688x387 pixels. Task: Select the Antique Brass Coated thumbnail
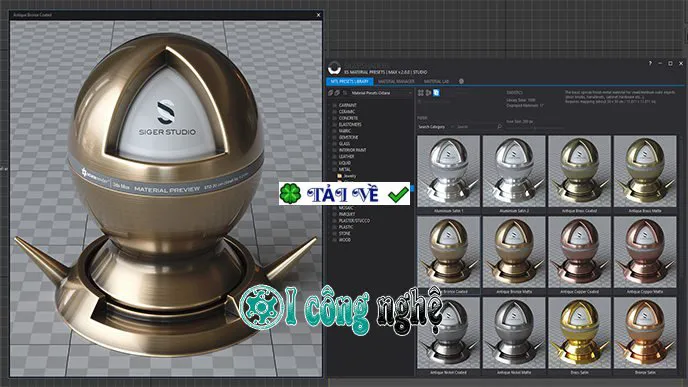click(579, 171)
